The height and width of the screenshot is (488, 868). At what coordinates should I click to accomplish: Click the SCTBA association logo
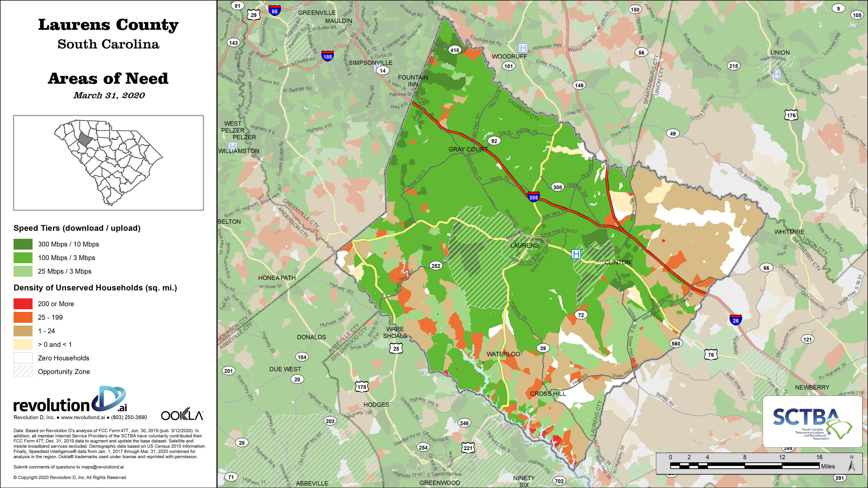pos(812,421)
